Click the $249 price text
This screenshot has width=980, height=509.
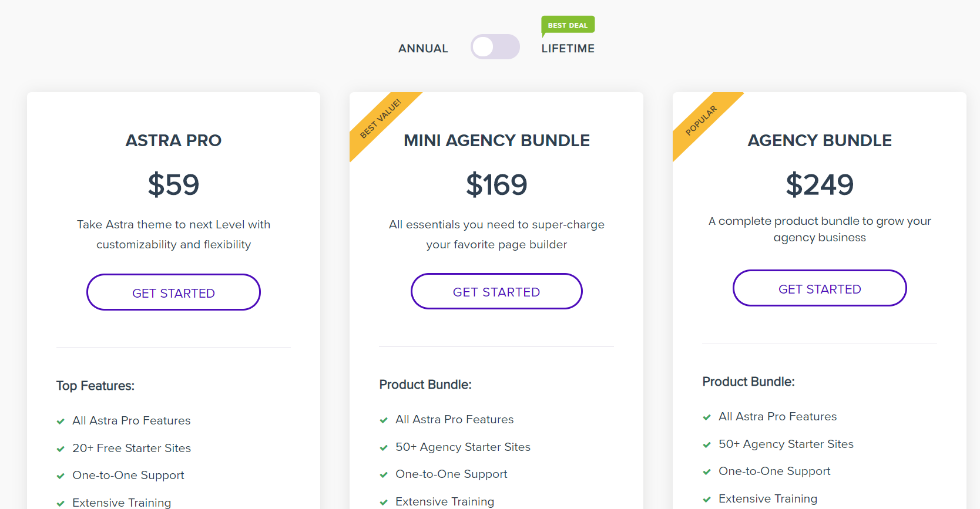820,185
